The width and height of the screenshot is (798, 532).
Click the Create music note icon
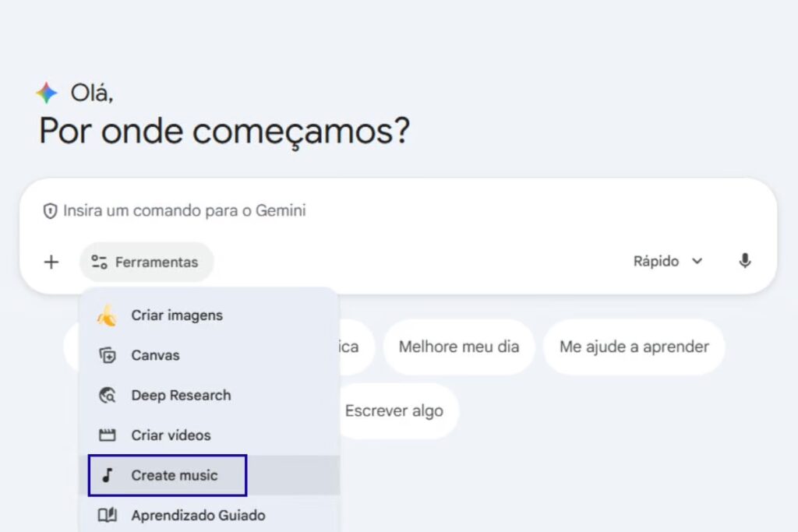click(x=108, y=475)
